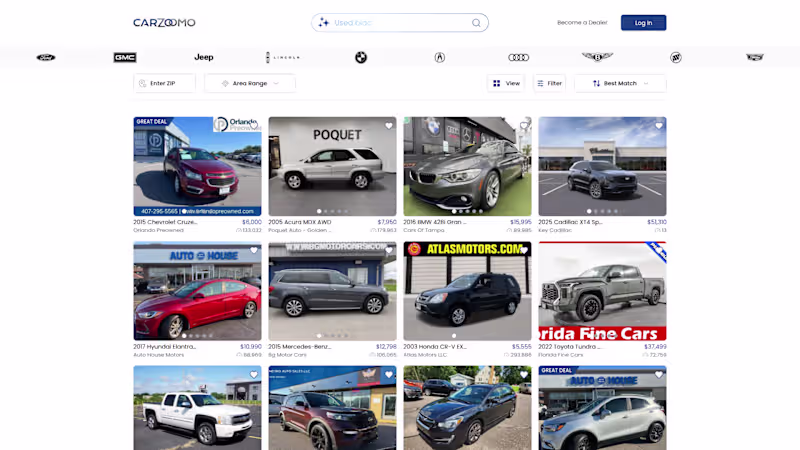Click the $51,310 price
Viewport: 800px width, 450px height.
(x=657, y=222)
